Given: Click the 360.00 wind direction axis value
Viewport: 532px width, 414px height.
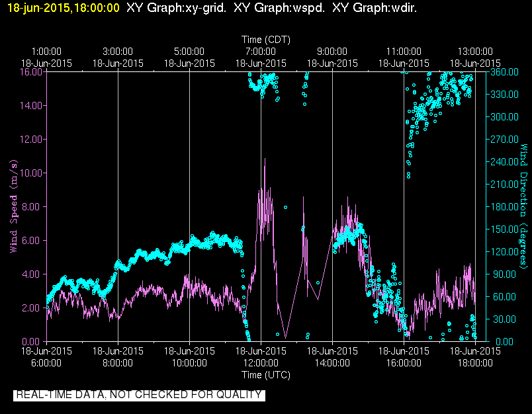Looking at the screenshot, I should coord(504,72).
